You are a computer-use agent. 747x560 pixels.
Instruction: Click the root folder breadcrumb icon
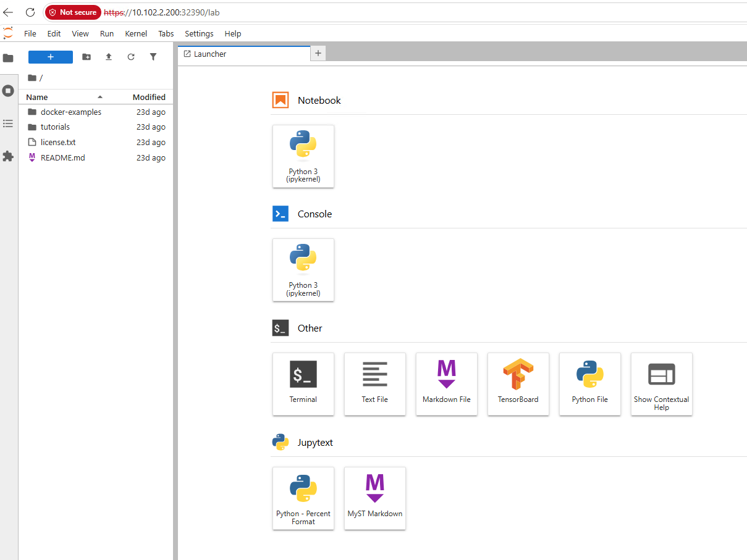pyautogui.click(x=32, y=78)
